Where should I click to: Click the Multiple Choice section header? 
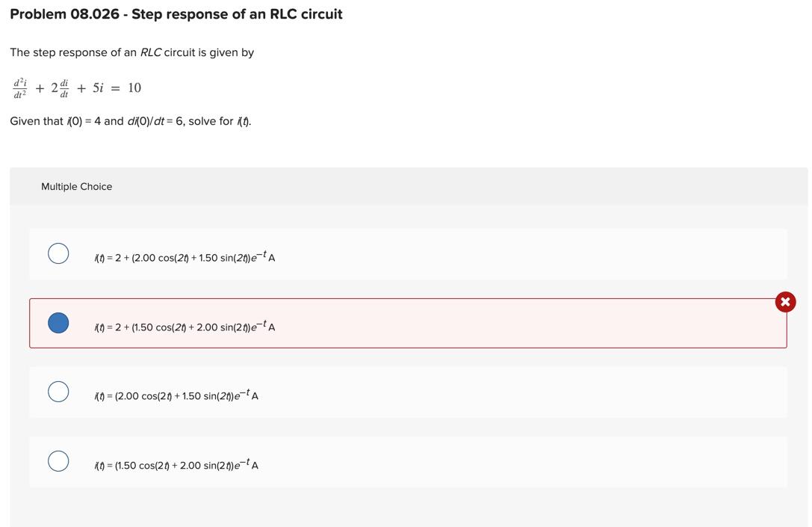(x=77, y=185)
